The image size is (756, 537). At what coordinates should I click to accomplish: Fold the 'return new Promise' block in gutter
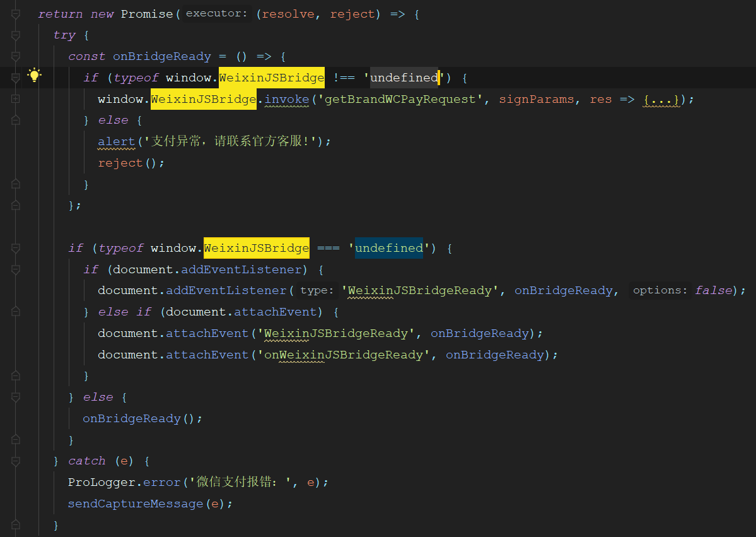point(15,14)
